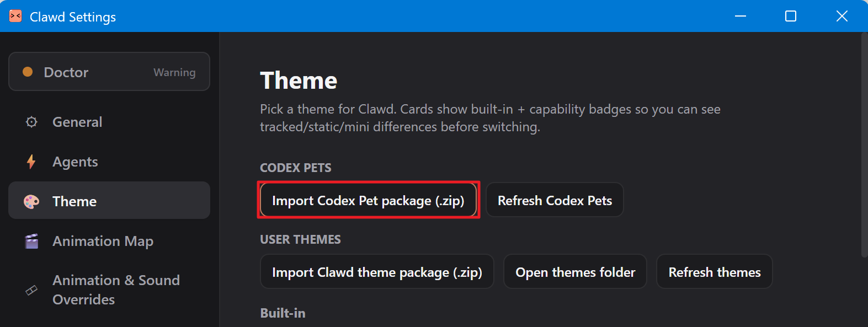Refresh Codex Pets list

[x=555, y=200]
